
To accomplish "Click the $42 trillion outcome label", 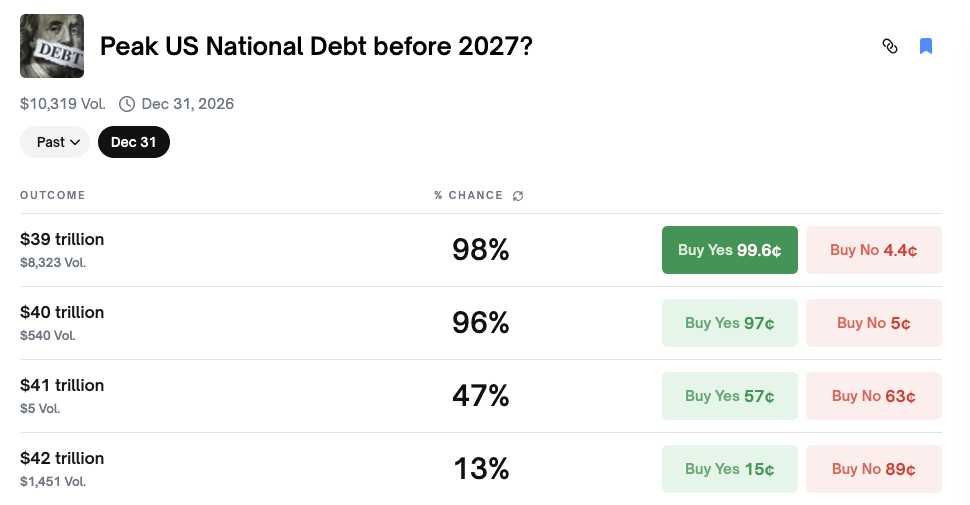I will click(x=62, y=459).
